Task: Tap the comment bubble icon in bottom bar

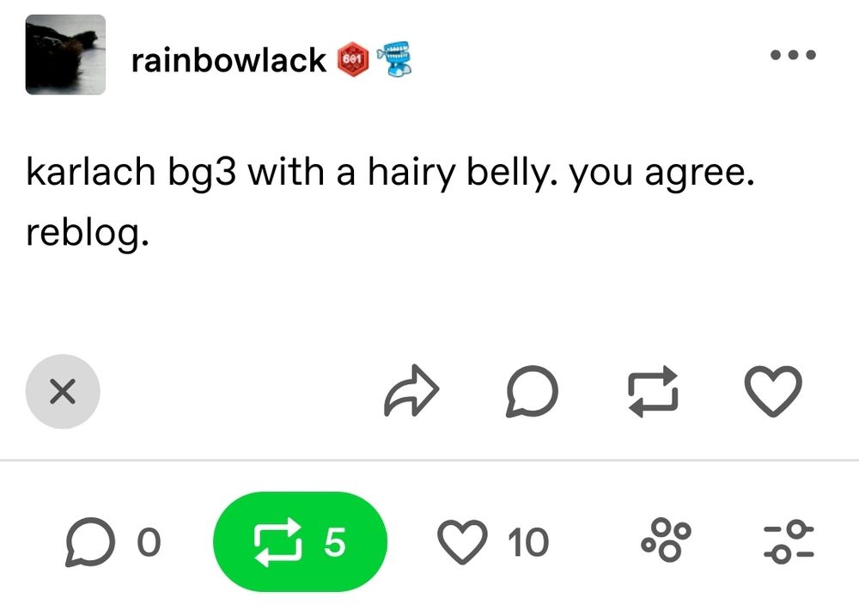Action: click(88, 541)
